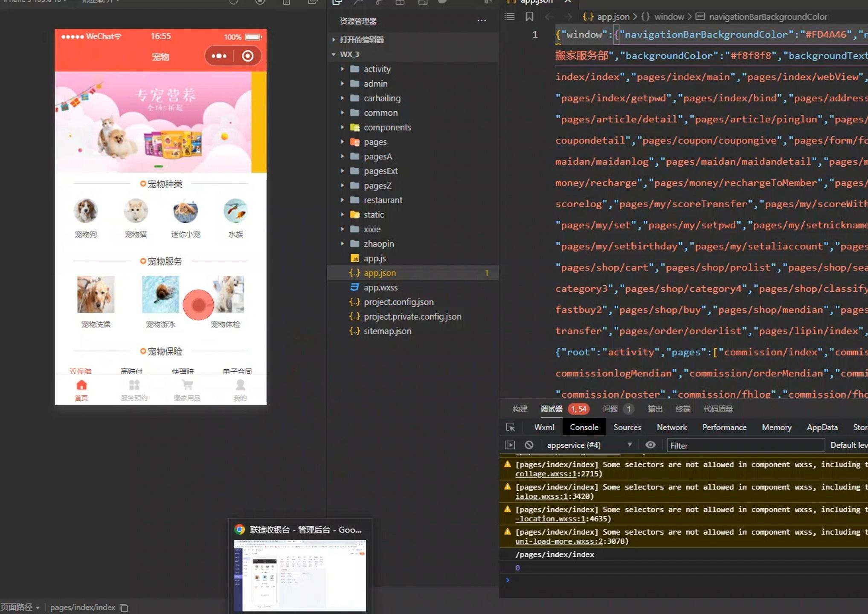Toggle the live expression eye icon
Viewport: 868px width, 614px height.
coord(650,445)
